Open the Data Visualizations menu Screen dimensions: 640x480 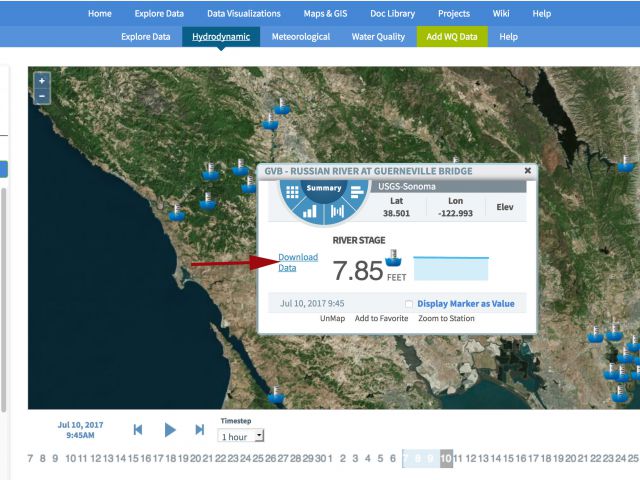click(244, 13)
